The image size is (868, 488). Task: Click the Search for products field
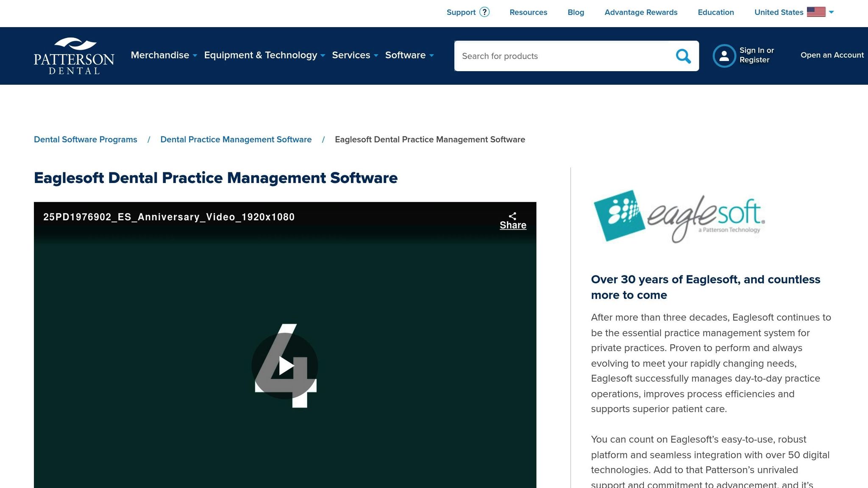(551, 55)
